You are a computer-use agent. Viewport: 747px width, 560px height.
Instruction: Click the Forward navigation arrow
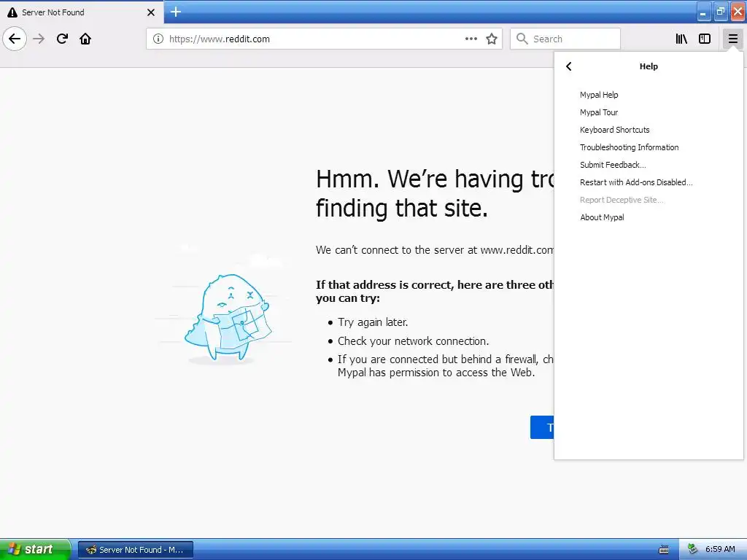[39, 39]
